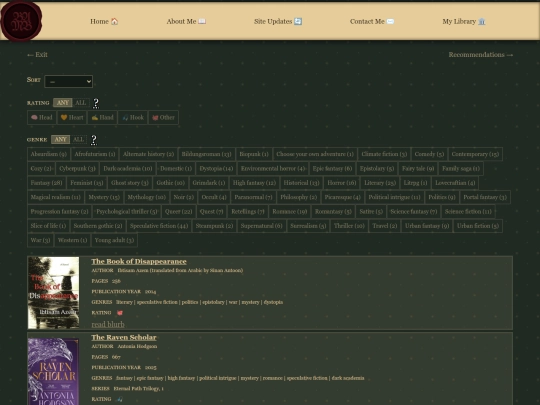The height and width of the screenshot is (405, 540).
Task: Open My Library page
Action: pos(464,21)
